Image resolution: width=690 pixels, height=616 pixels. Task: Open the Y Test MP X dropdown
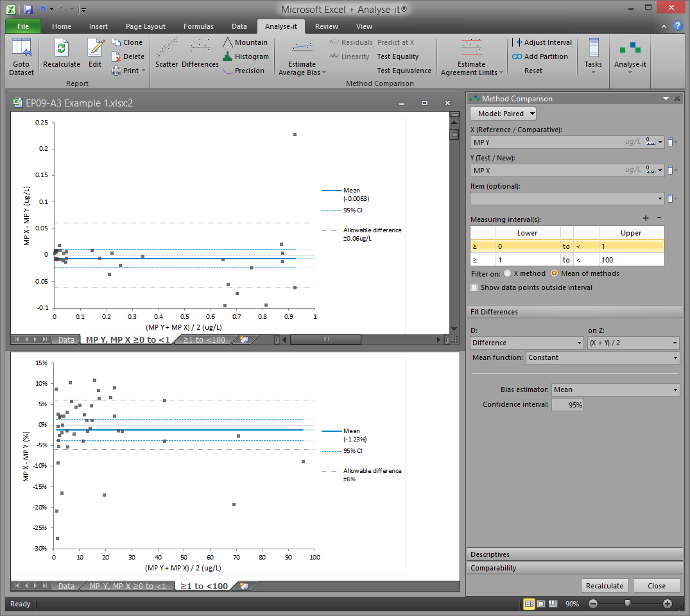click(x=660, y=170)
